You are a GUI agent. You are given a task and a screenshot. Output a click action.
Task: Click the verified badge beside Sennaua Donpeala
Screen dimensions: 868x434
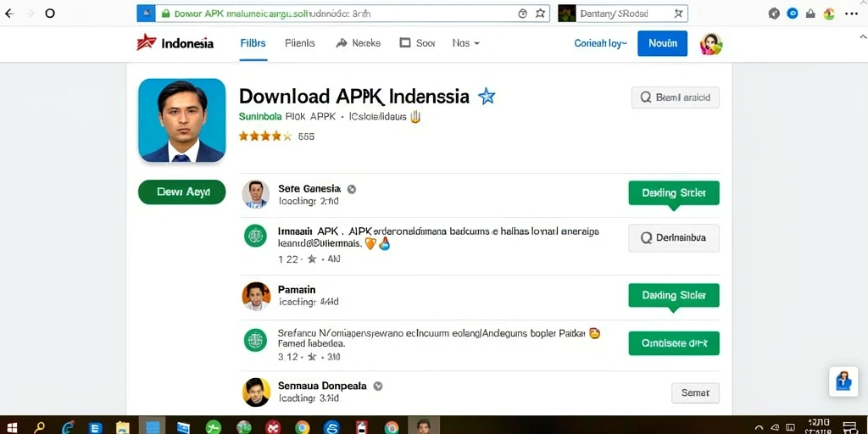pyautogui.click(x=377, y=386)
